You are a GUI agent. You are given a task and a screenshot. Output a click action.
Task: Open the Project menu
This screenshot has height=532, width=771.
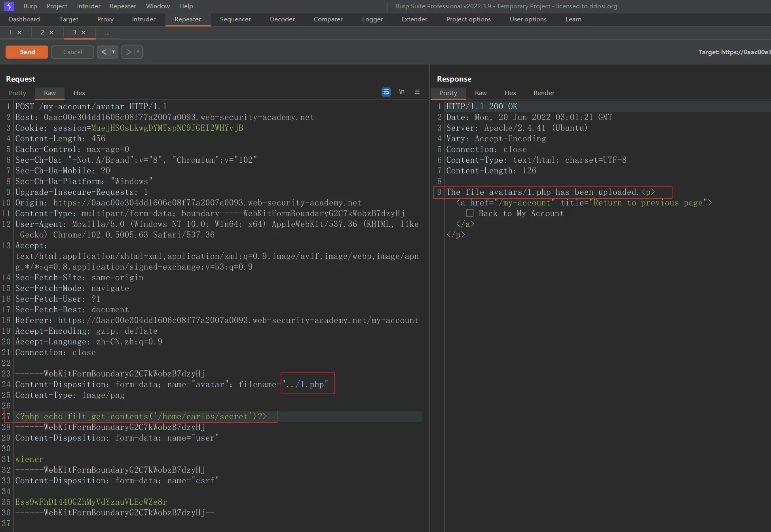coord(57,6)
